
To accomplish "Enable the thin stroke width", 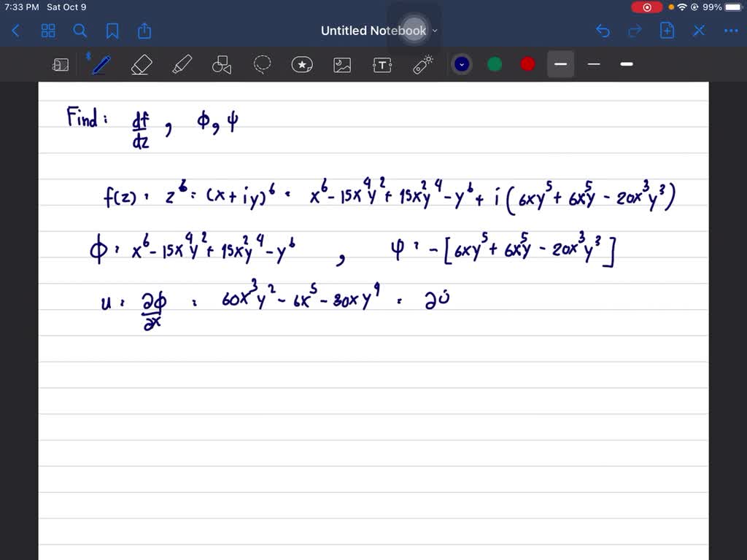I will coord(593,64).
